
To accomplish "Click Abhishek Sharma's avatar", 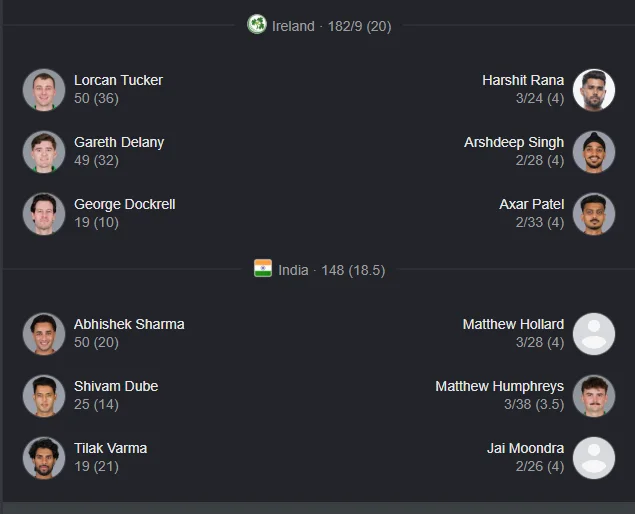I will tap(44, 334).
